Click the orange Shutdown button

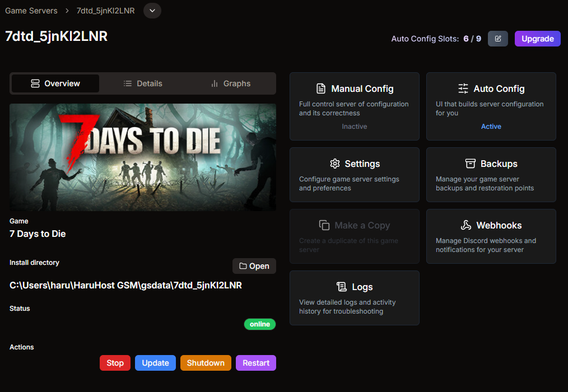[x=206, y=363]
